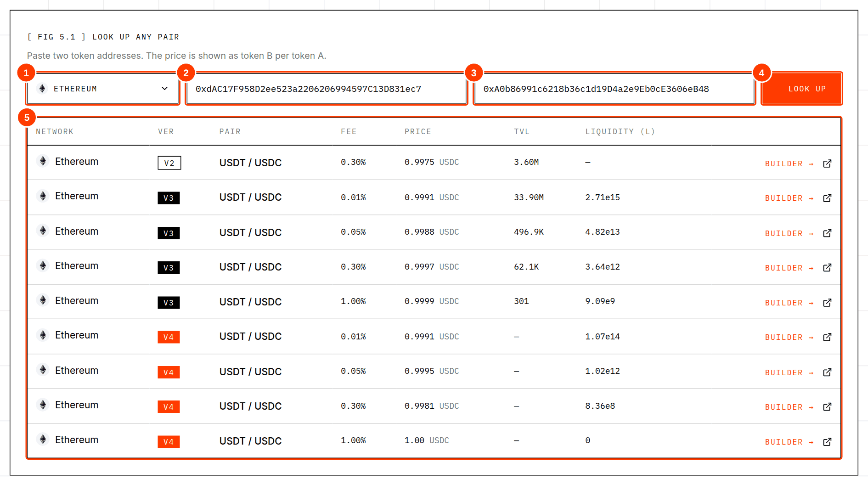
Task: Click Ethereum logo in network selector
Action: click(42, 89)
